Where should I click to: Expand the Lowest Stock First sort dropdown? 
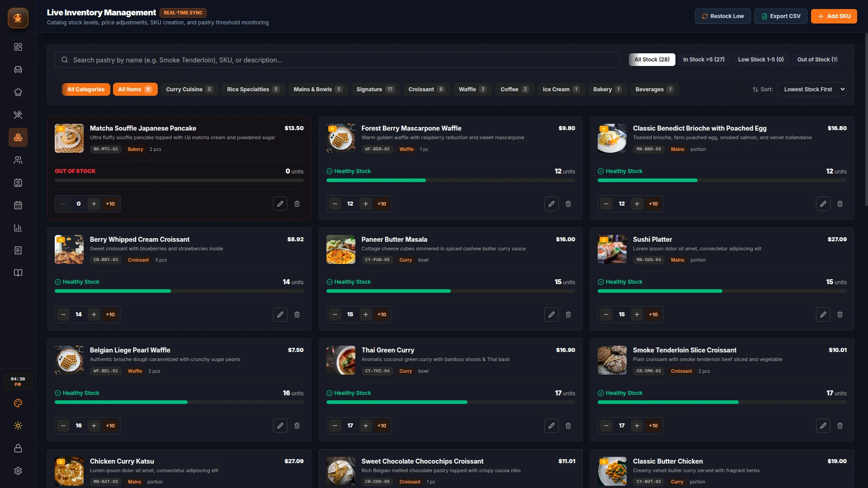click(811, 89)
